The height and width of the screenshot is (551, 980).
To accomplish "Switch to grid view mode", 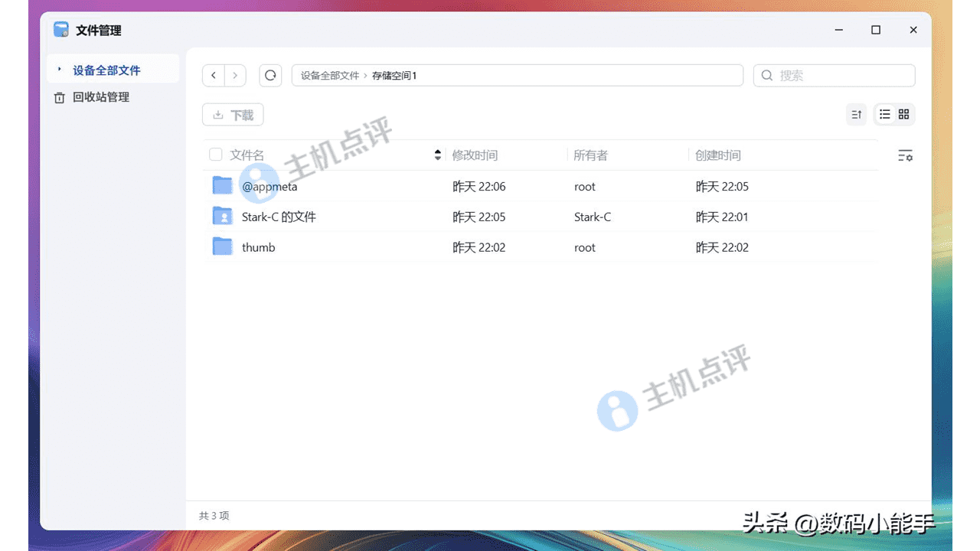I will 904,113.
